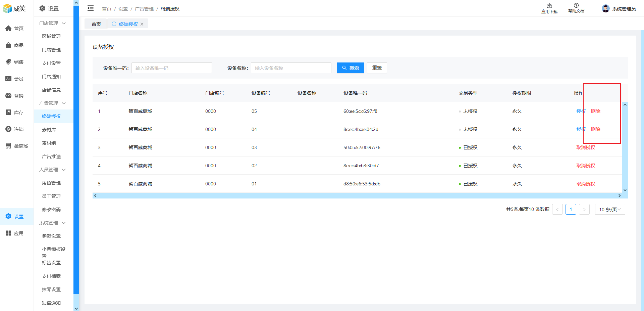The height and width of the screenshot is (311, 644).
Task: Open the 会员 member card icon
Action: (x=8, y=79)
